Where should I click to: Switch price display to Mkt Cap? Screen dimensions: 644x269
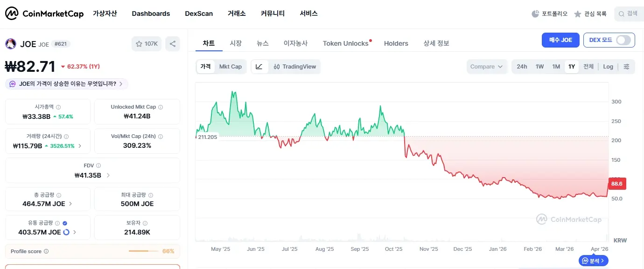click(230, 66)
